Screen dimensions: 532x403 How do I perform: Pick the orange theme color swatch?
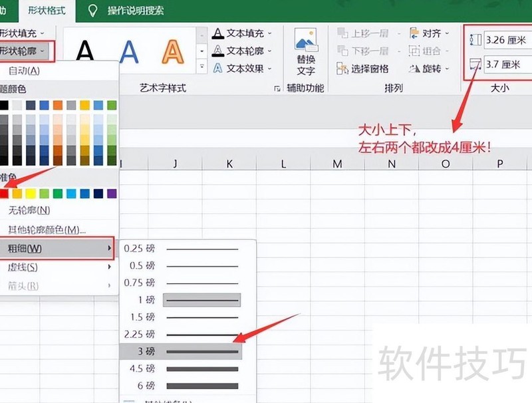[58, 105]
